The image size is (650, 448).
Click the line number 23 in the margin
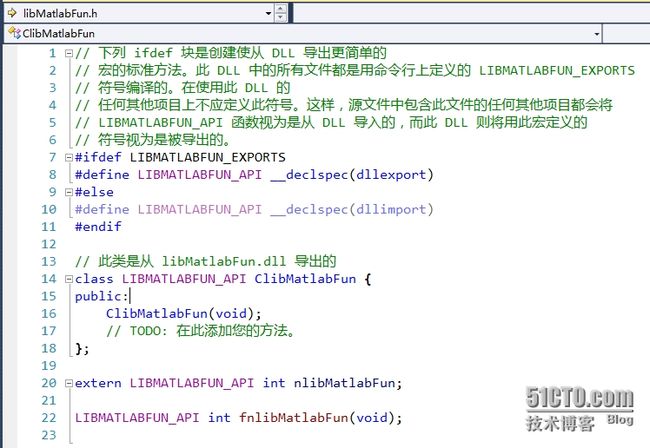(48, 435)
